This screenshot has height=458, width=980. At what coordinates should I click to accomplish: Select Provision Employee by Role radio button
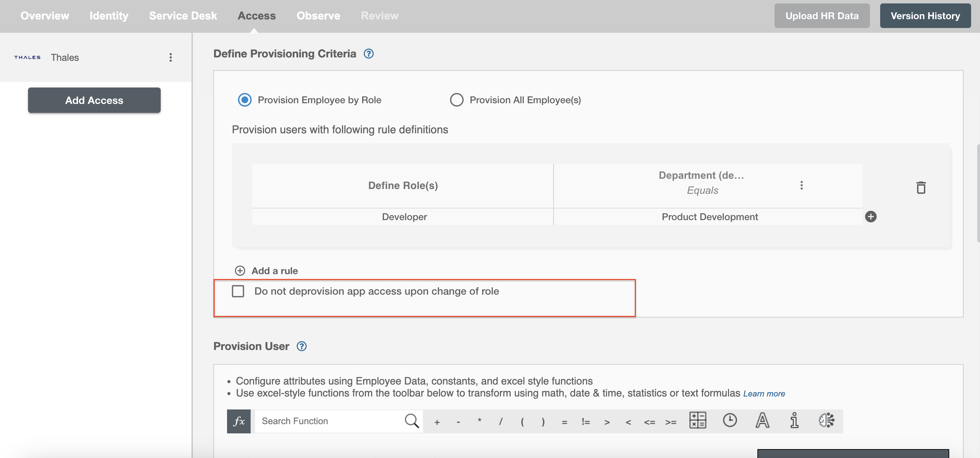244,99
